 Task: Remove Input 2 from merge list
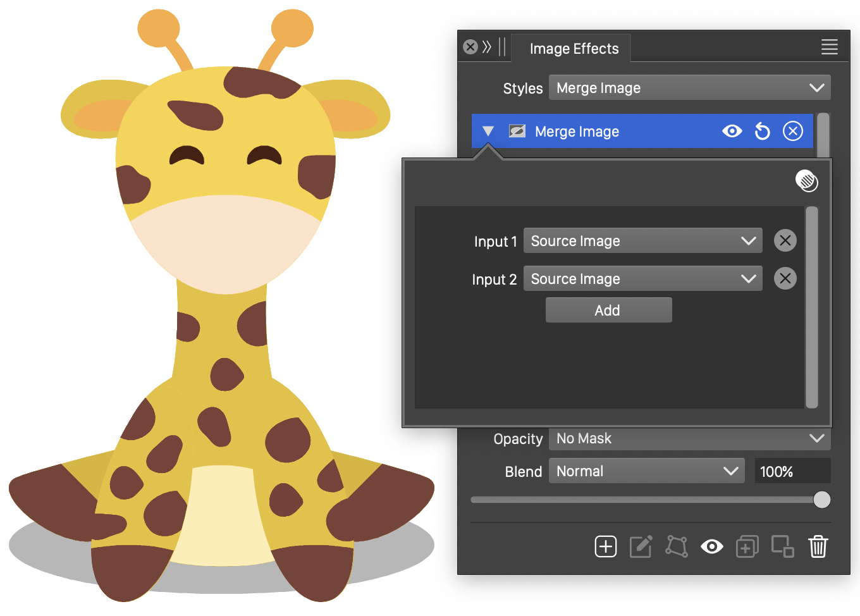(785, 279)
